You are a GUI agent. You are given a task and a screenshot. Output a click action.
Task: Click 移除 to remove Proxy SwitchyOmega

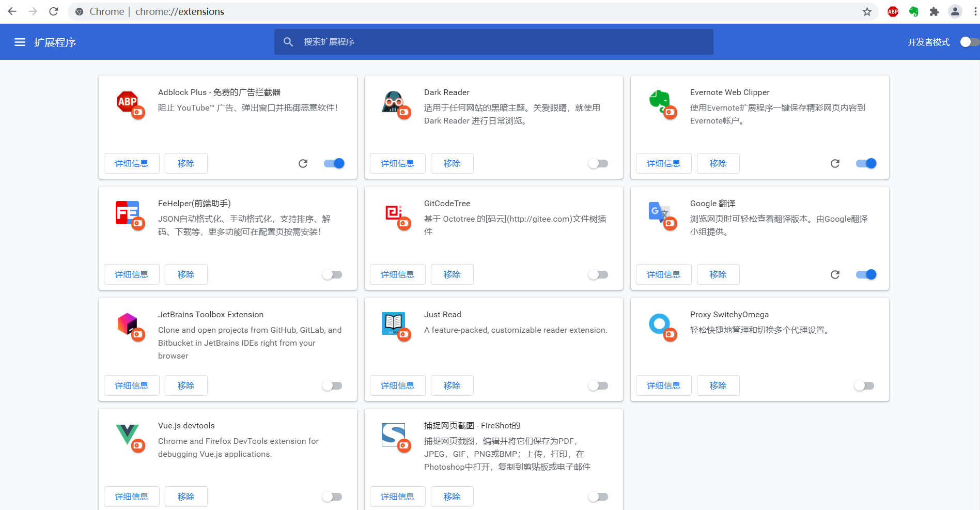click(x=718, y=385)
